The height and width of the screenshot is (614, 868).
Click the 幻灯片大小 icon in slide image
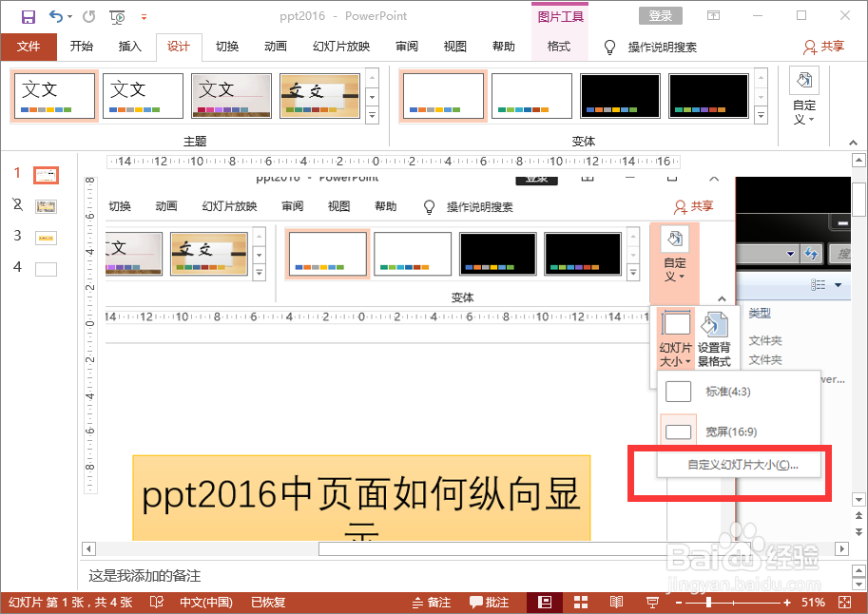[x=676, y=338]
